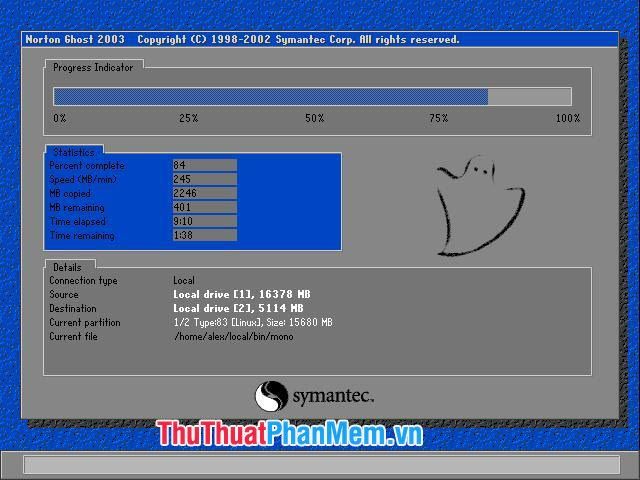The image size is (640, 480).
Task: Click the 1/2 Type:83 [Linux] partition text
Action: 253,322
